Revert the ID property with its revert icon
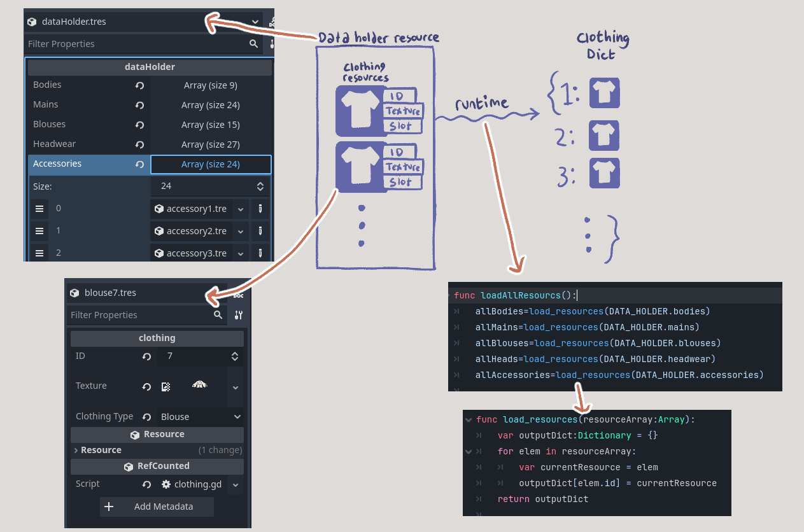This screenshot has height=532, width=804. pyautogui.click(x=145, y=356)
